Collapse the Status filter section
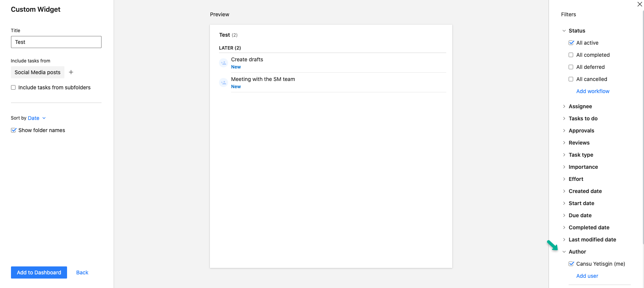644x288 pixels. coord(577,31)
